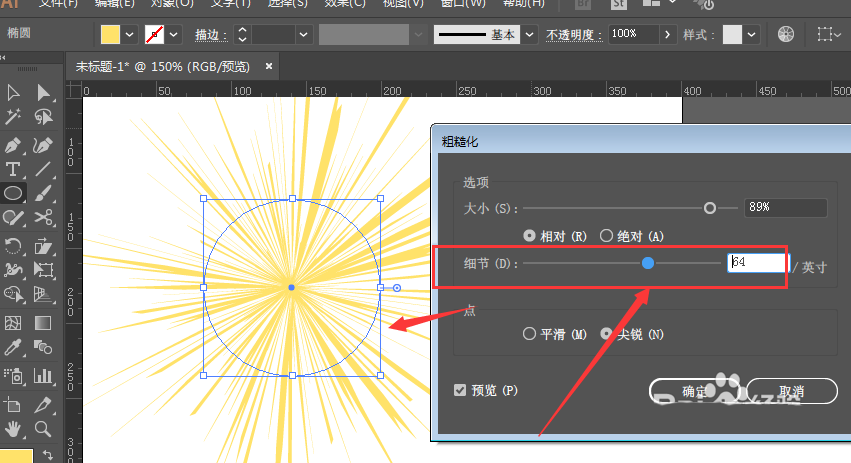Image resolution: width=851 pixels, height=463 pixels.
Task: Select the Line Segment tool
Action: [43, 169]
